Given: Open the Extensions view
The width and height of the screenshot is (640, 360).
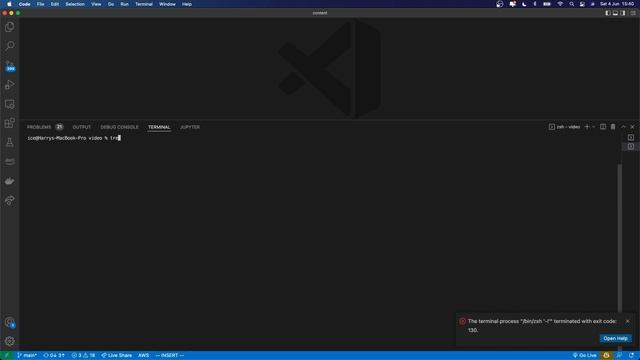Looking at the screenshot, I should click(x=10, y=123).
